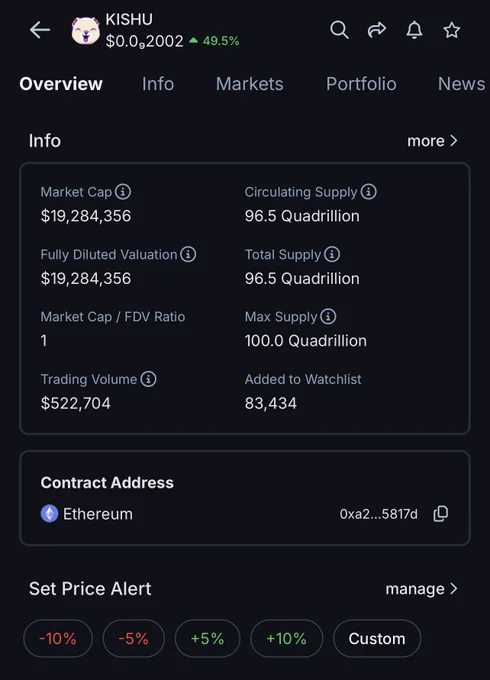Set a +5% price alert
This screenshot has width=490, height=680.
coord(207,638)
